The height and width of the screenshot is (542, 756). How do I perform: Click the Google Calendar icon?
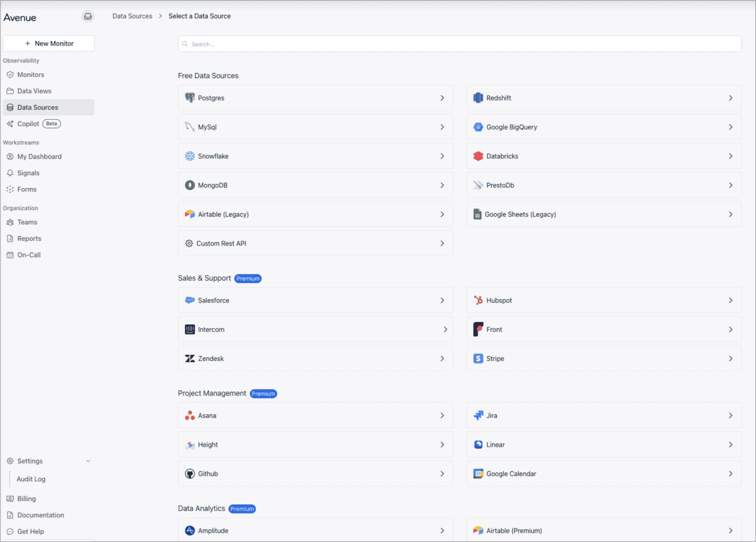click(478, 474)
